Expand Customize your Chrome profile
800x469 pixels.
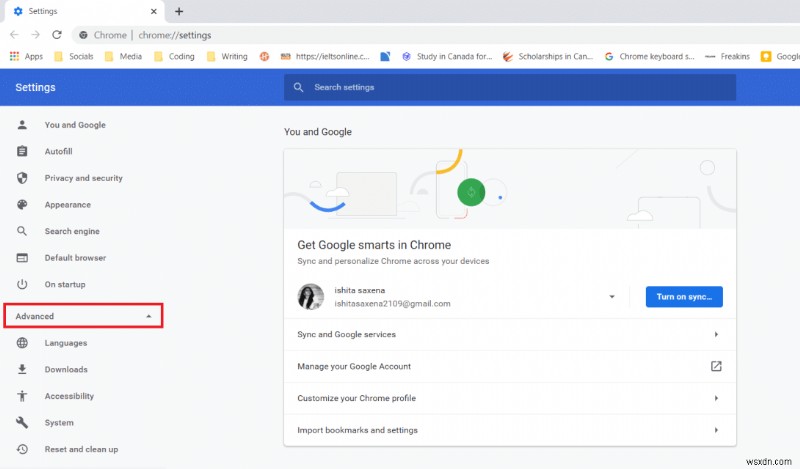pyautogui.click(x=510, y=398)
